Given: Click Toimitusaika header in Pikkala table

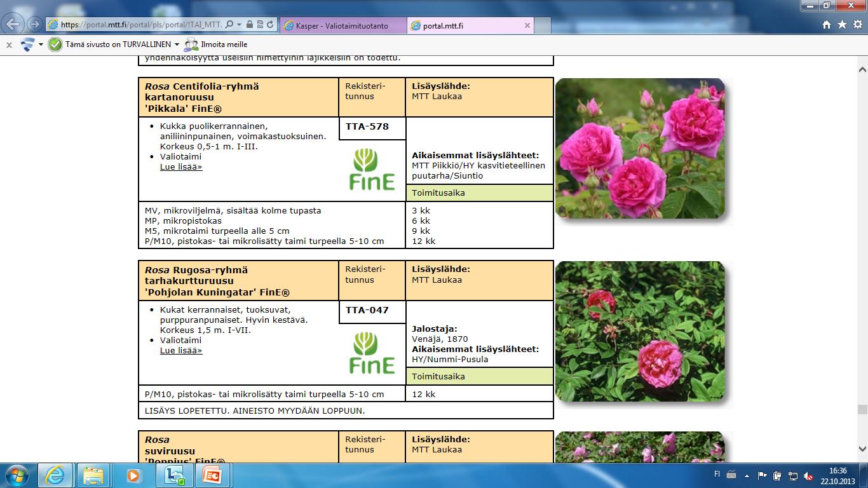Looking at the screenshot, I should click(x=479, y=193).
